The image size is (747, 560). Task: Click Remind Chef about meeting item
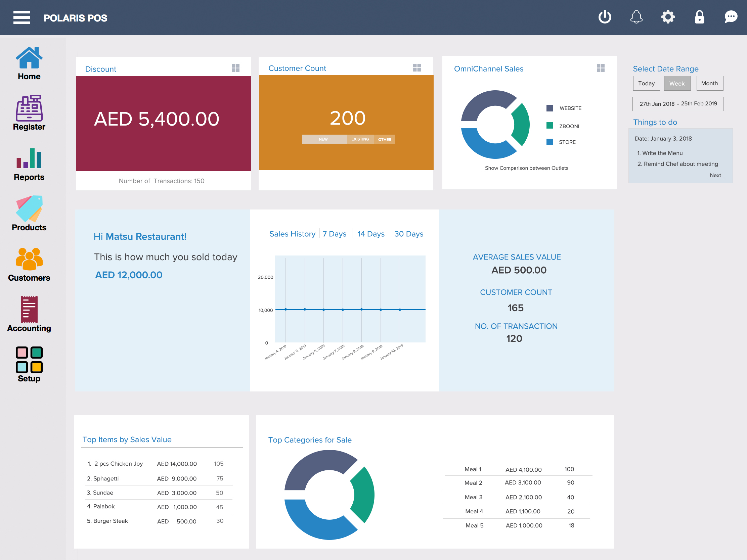point(677,164)
